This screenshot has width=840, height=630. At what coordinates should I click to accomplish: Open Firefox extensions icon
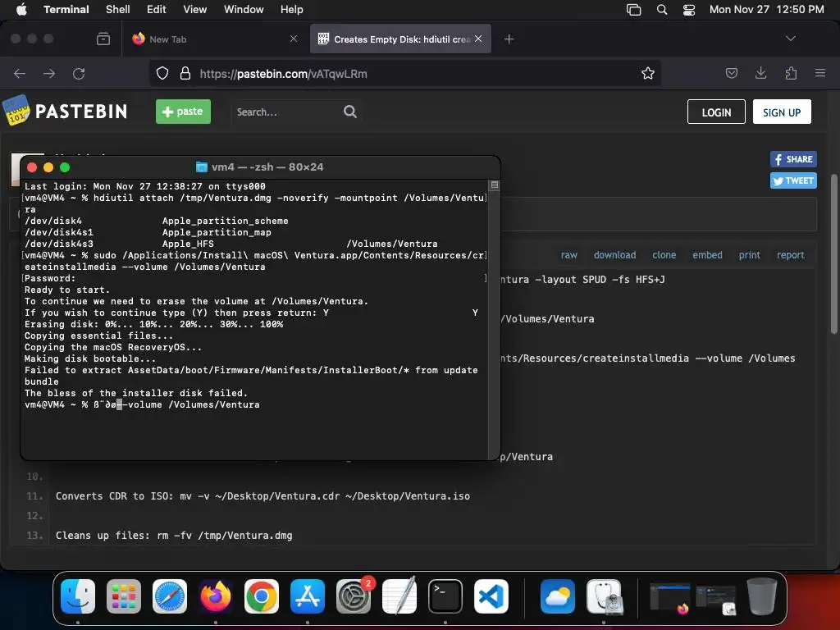pos(791,73)
